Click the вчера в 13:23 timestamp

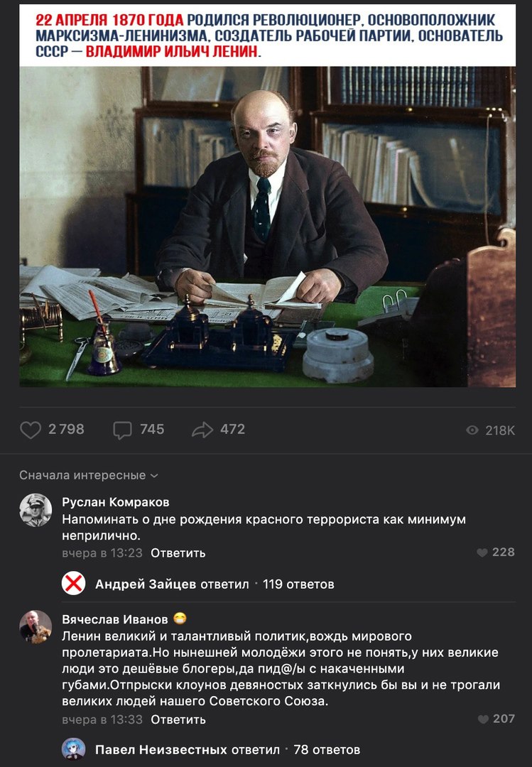[x=102, y=553]
